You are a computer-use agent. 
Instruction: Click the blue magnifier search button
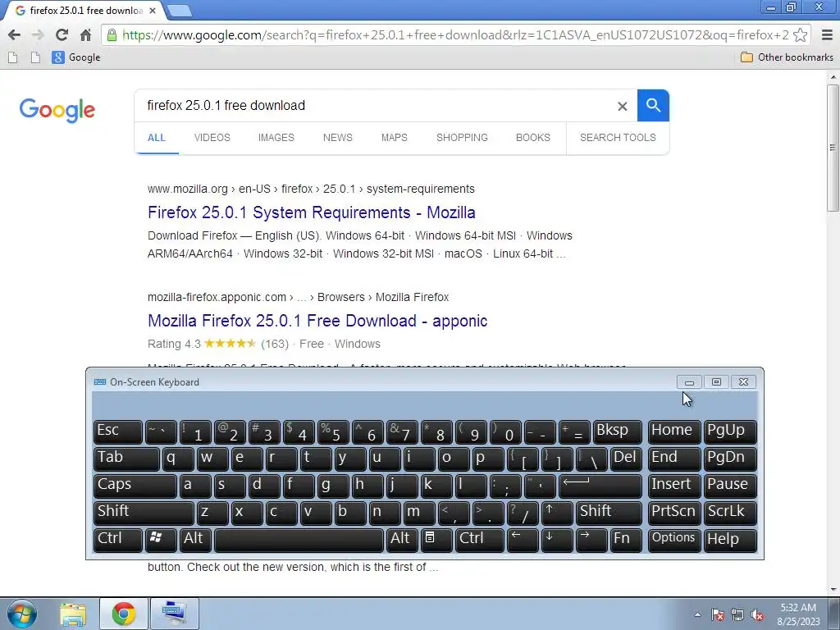tap(653, 106)
